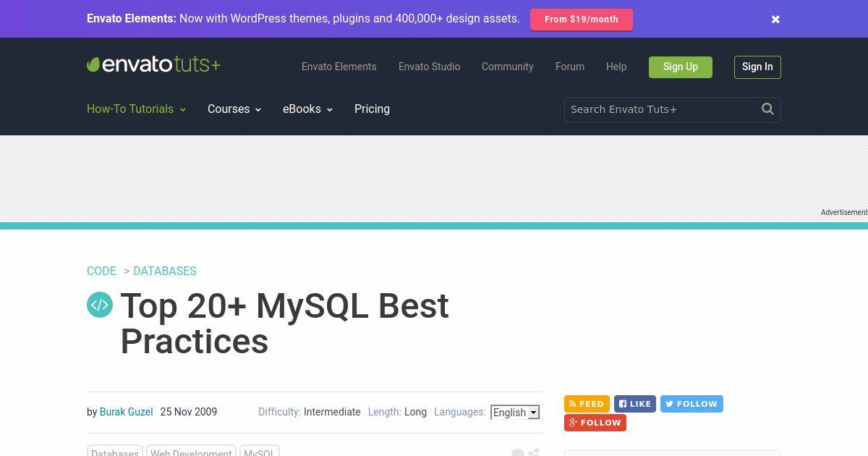Screen dimensions: 868x456
Task: Click the From $19/month button
Action: click(582, 20)
